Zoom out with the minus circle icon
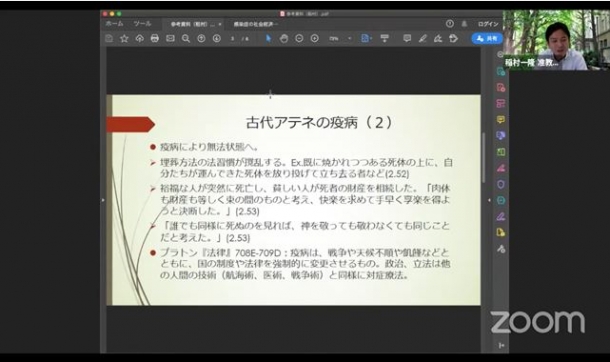This screenshot has width=610, height=362. 299,38
